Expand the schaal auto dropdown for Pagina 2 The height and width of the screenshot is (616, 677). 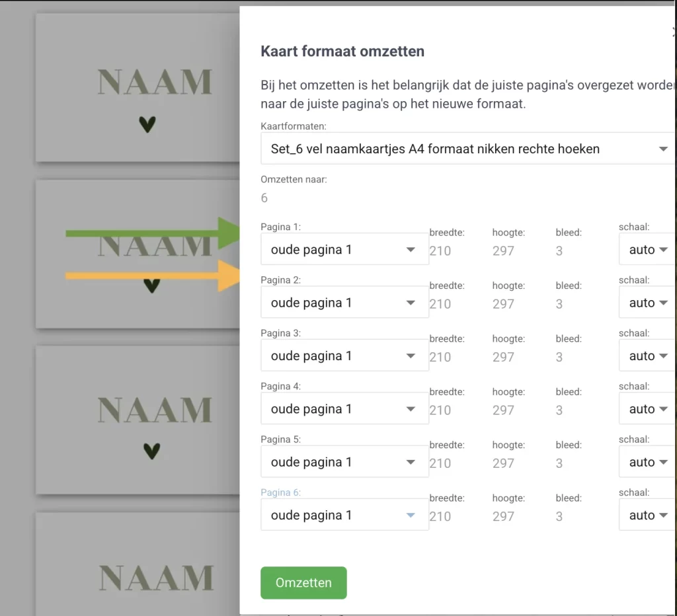pyautogui.click(x=647, y=303)
